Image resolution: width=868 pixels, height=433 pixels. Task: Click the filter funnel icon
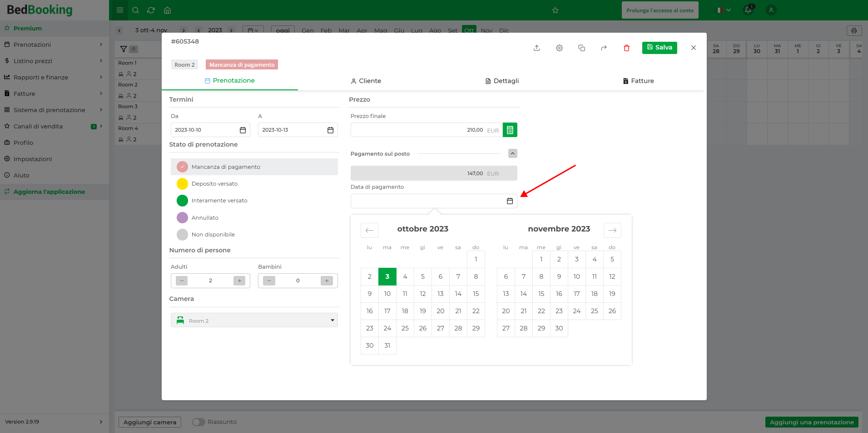tap(124, 49)
